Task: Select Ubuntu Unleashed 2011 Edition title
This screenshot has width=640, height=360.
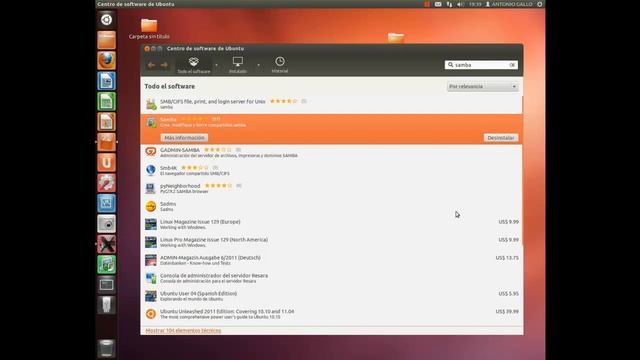Action: point(227,311)
